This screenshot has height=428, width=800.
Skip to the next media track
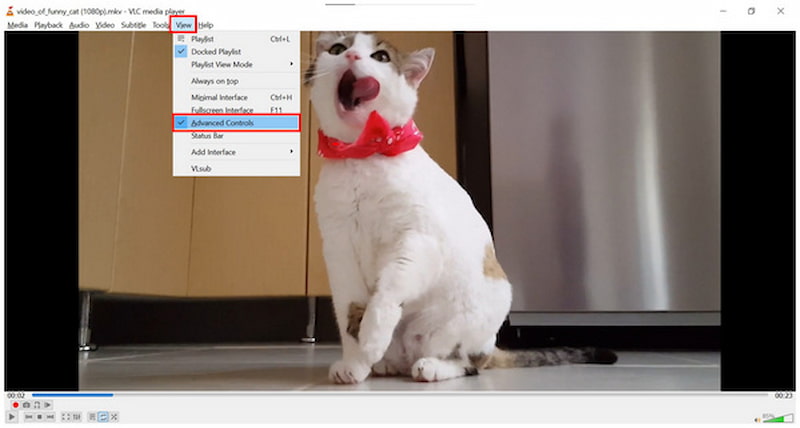click(x=50, y=417)
